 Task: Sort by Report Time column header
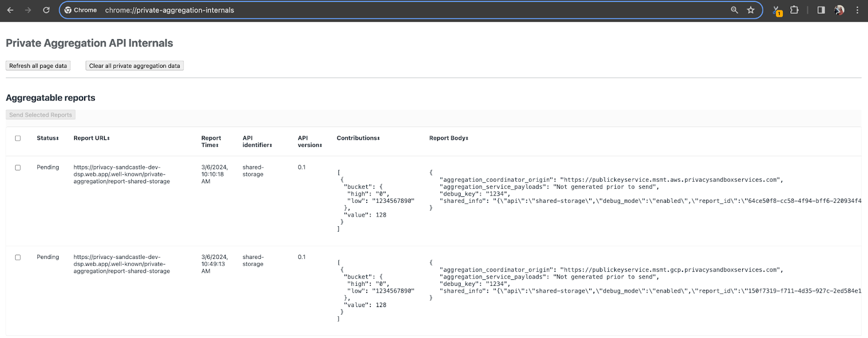pyautogui.click(x=210, y=142)
